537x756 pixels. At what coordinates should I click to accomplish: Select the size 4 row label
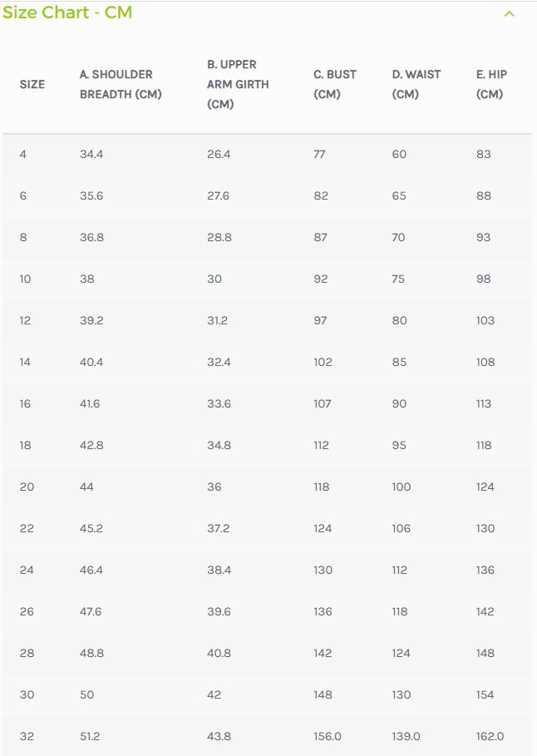tap(23, 155)
